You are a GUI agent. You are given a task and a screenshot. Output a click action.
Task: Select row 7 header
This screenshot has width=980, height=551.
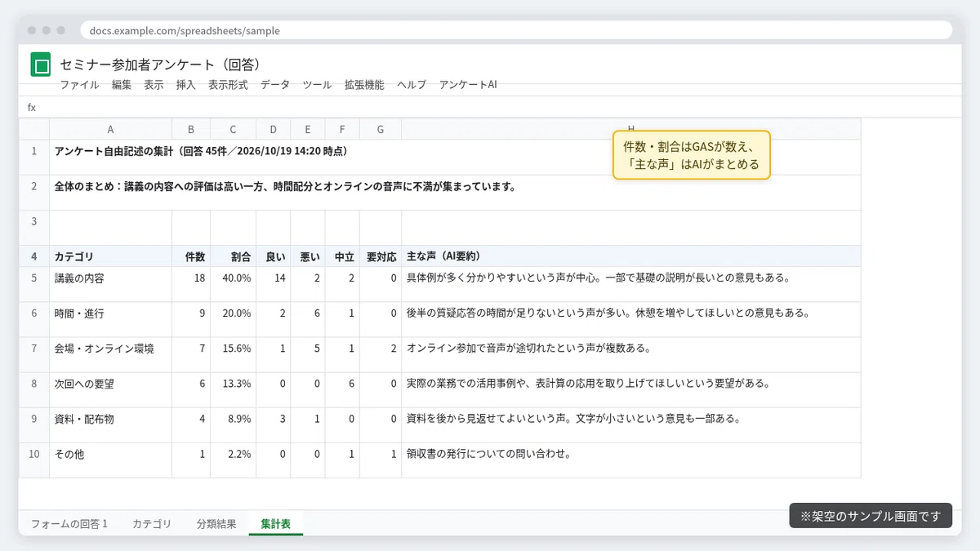(34, 354)
